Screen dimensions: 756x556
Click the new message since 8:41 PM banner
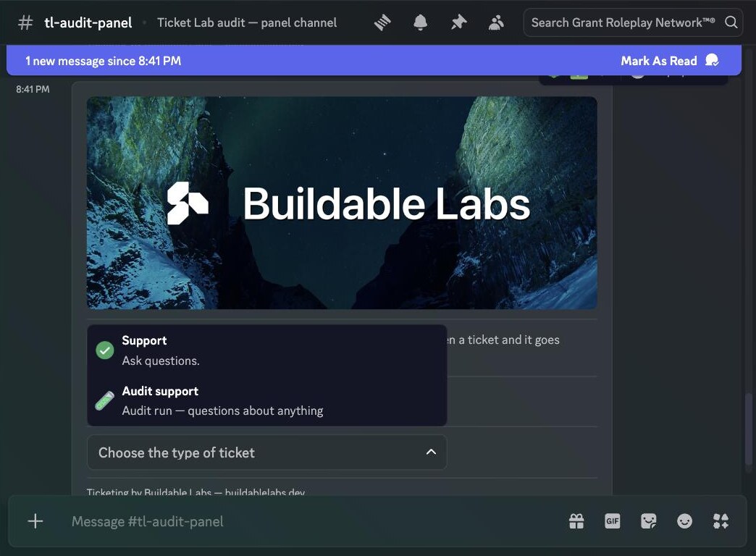pos(374,61)
